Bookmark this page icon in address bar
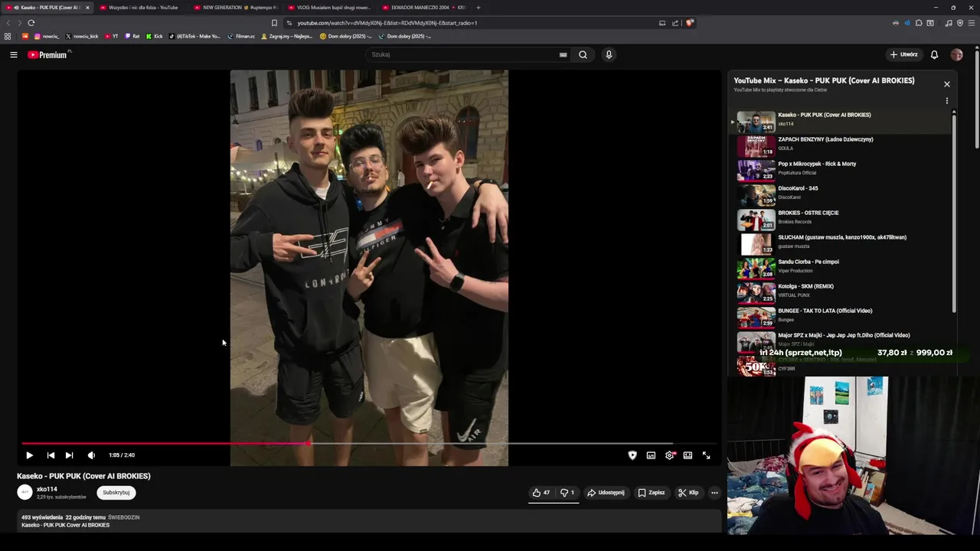 click(274, 23)
